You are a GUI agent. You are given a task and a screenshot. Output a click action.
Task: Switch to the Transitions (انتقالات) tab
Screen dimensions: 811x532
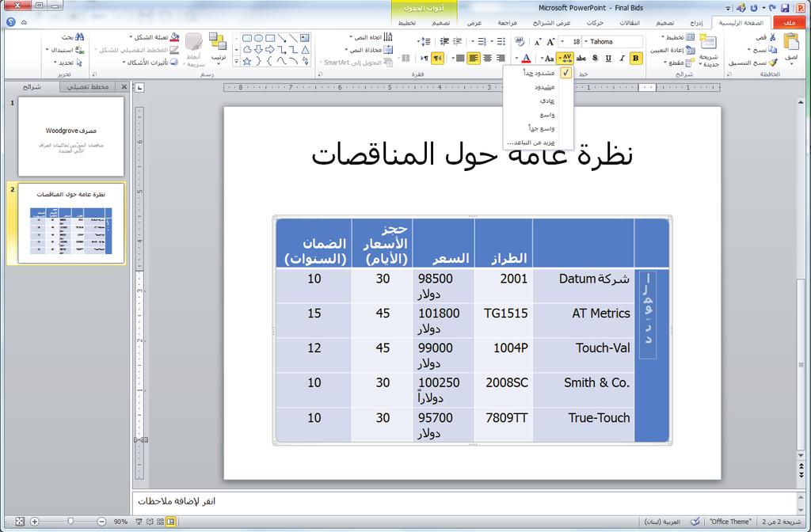(630, 23)
